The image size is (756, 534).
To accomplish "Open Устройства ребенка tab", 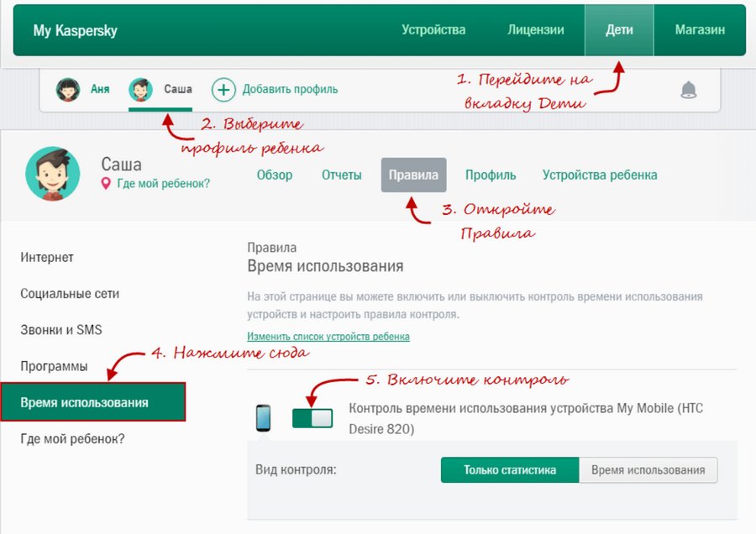I will point(600,175).
